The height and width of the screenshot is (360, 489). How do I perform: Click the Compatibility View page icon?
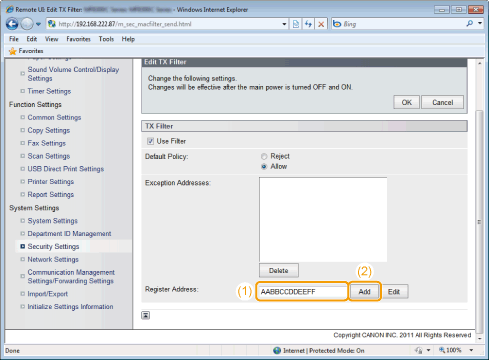(296, 24)
